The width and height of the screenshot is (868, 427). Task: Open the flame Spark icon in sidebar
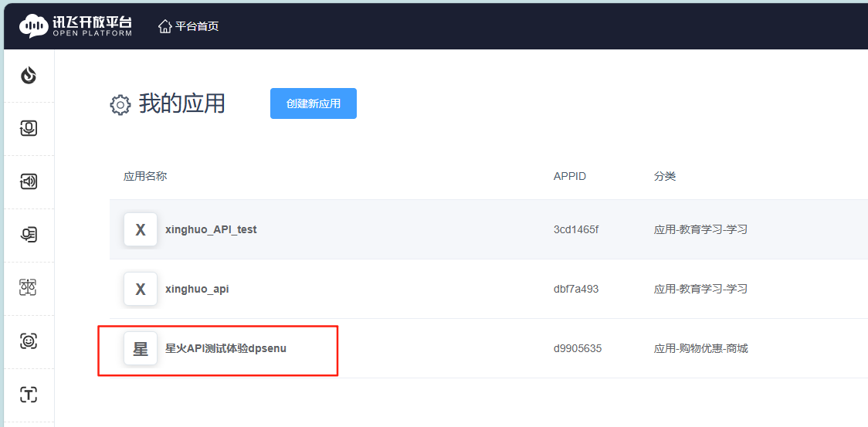click(x=29, y=76)
